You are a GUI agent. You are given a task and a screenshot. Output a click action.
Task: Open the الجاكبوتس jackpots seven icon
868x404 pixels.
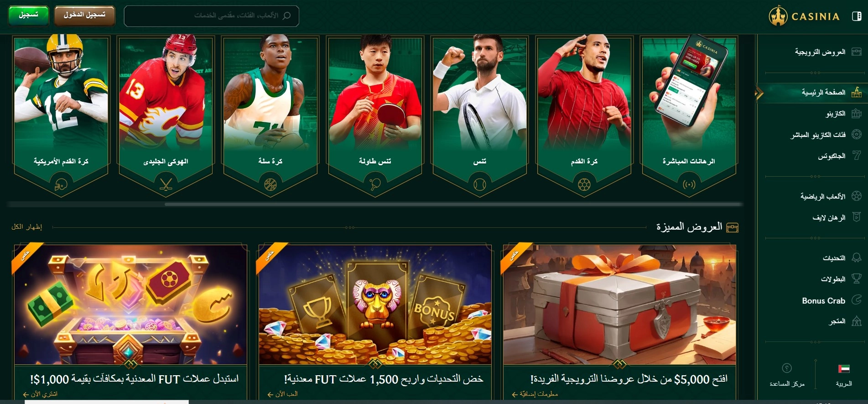point(857,156)
